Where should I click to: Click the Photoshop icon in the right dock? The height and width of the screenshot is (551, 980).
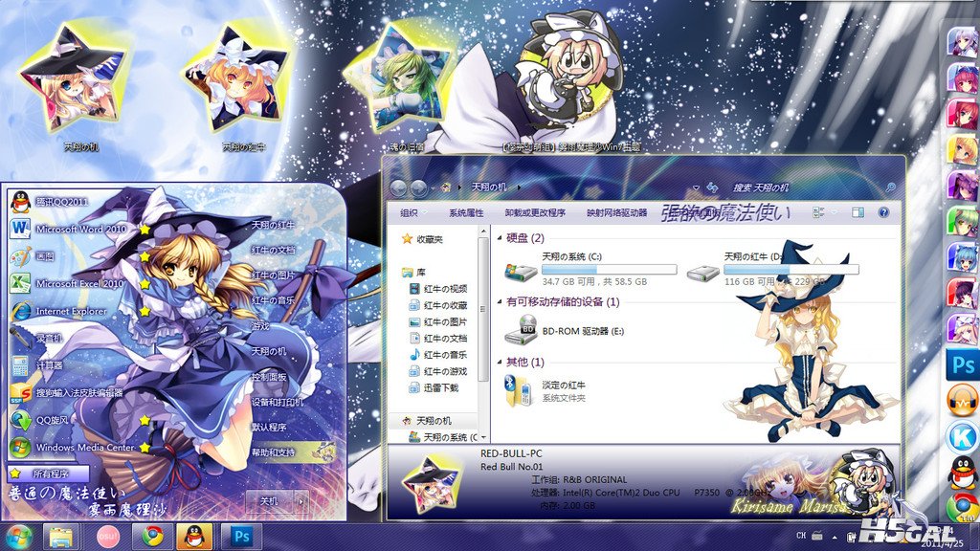click(963, 365)
